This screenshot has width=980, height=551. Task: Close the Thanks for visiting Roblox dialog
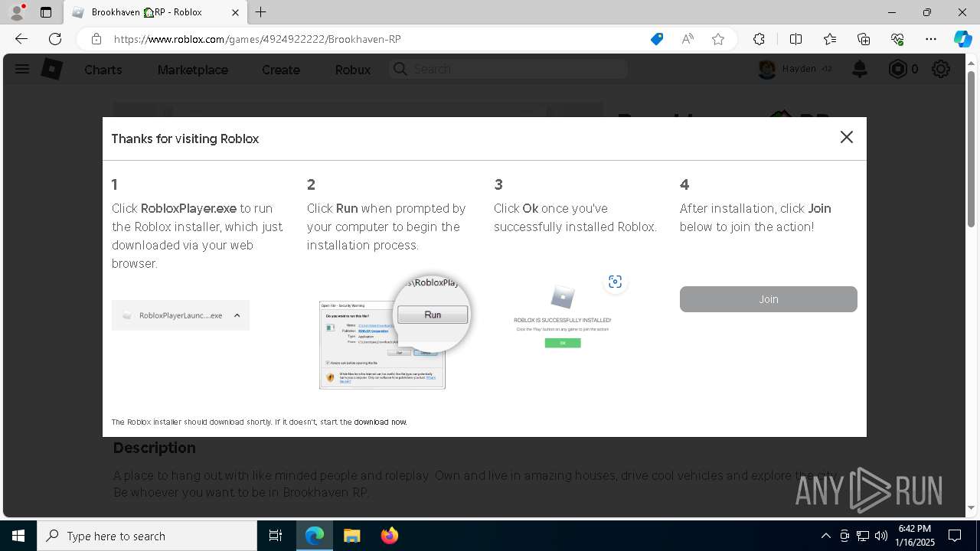coord(846,137)
